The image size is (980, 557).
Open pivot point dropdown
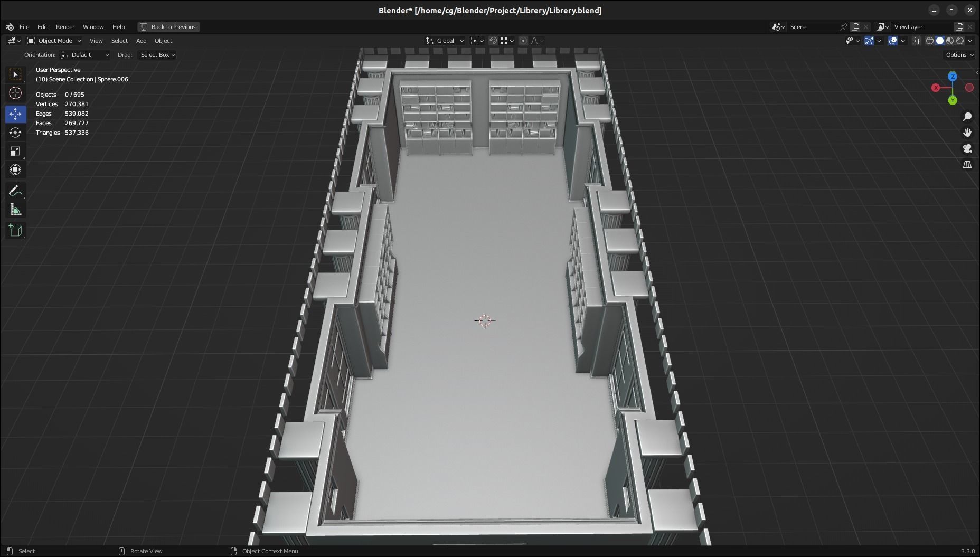click(x=477, y=41)
